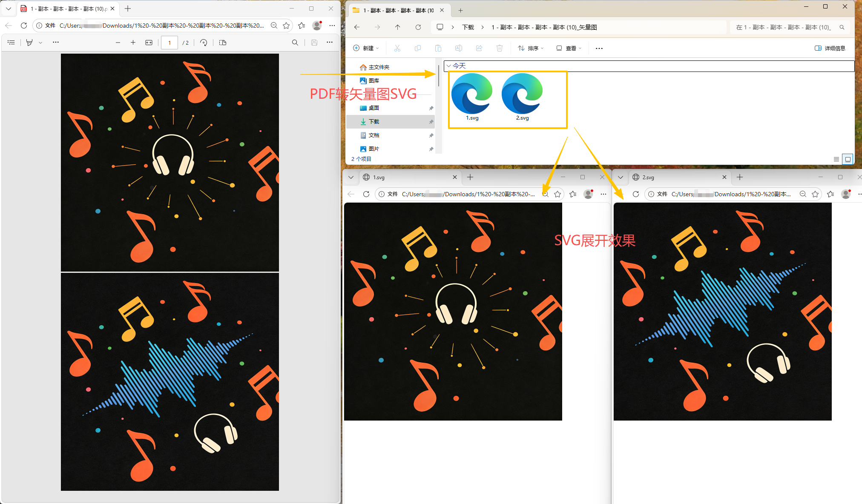Image resolution: width=862 pixels, height=504 pixels.
Task: Go up one folder level in Explorer
Action: (x=397, y=27)
